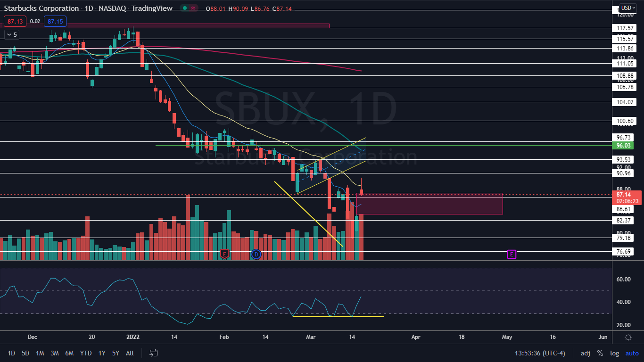This screenshot has height=362, width=644.
Task: Click the 104.02 price level label
Action: coord(624,102)
